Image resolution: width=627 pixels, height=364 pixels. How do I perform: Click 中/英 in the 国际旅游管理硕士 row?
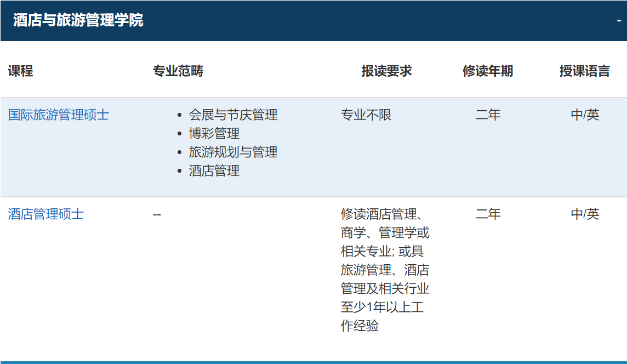[x=585, y=115]
